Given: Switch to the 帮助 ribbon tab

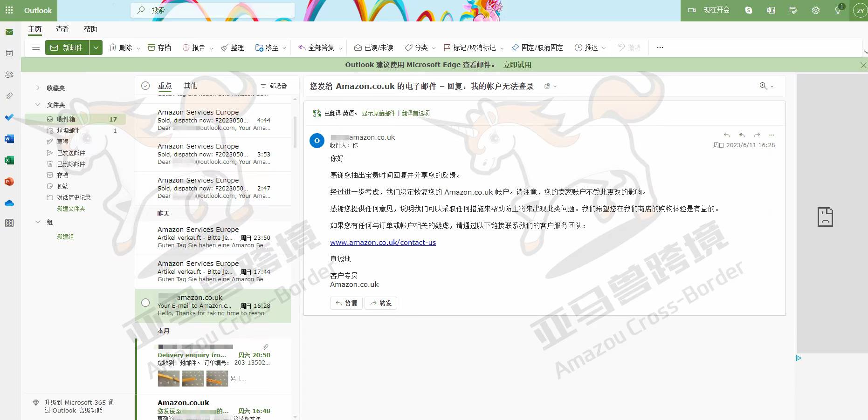Looking at the screenshot, I should (90, 29).
